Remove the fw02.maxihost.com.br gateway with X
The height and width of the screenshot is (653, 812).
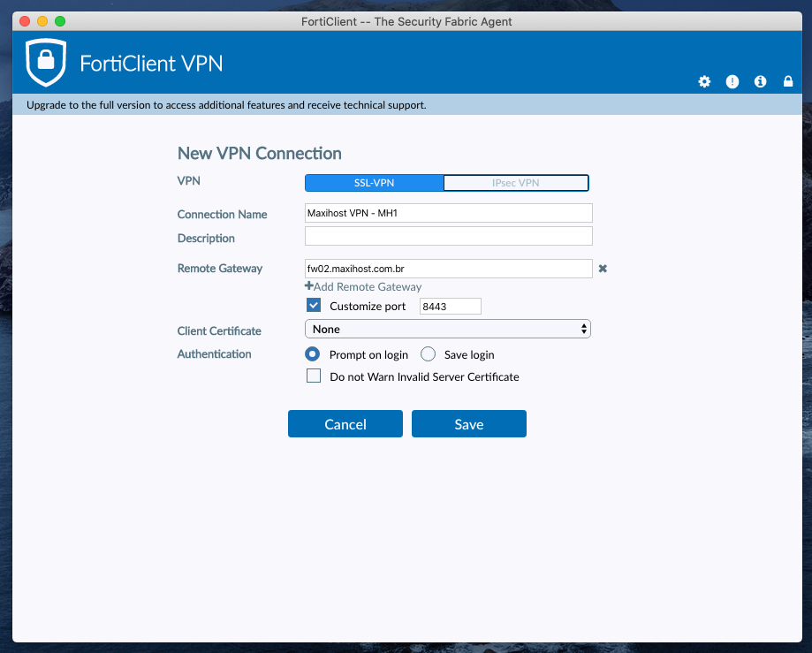[x=603, y=269]
